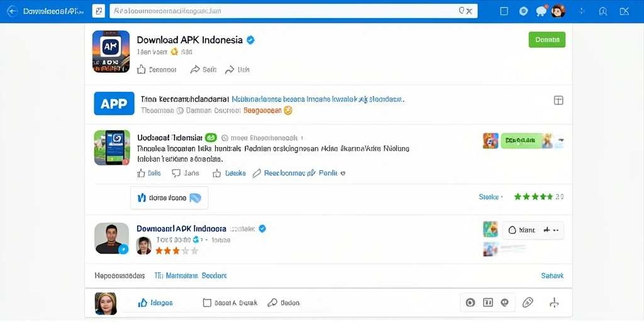Open the profile person icon in the top bar

(603, 11)
